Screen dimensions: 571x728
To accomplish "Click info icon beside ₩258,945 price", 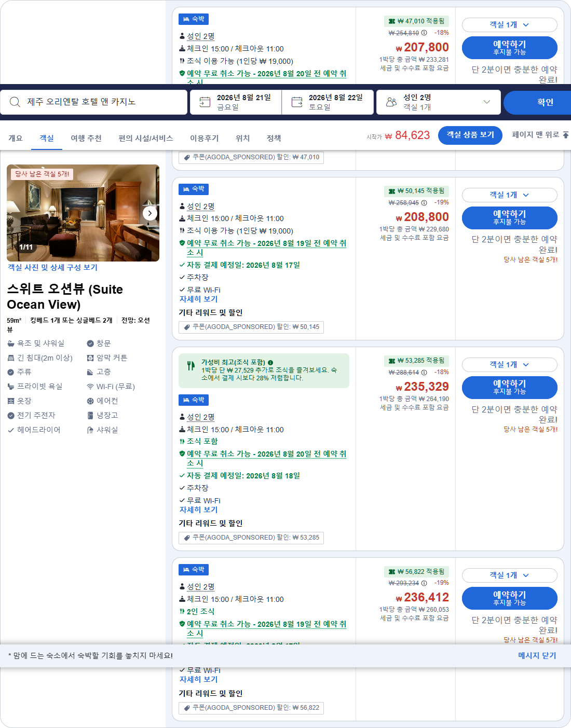I will [x=424, y=203].
